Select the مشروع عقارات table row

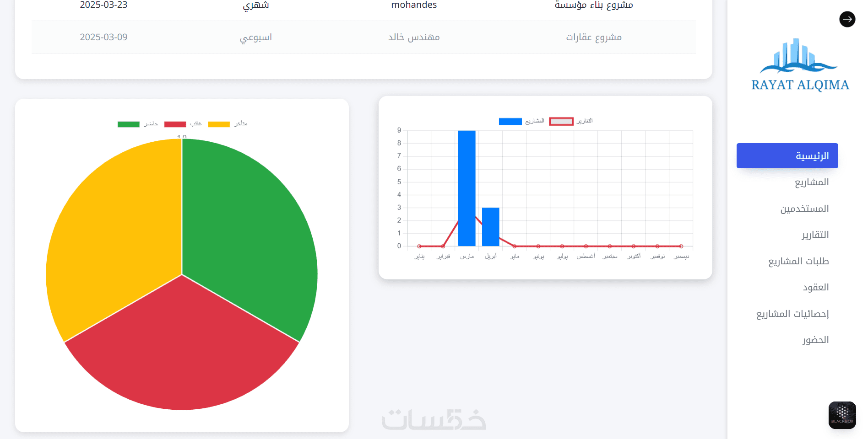click(x=363, y=37)
